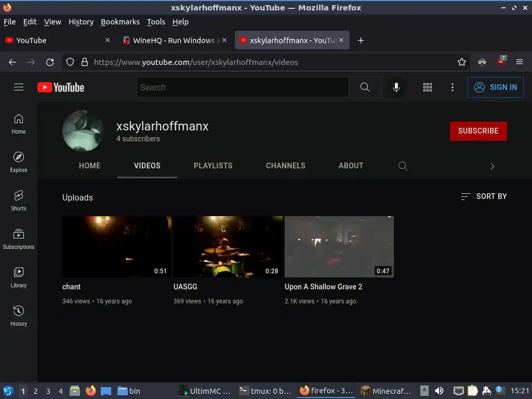Open the tracking protection shield
Screen dimensions: 532x399
(70, 62)
